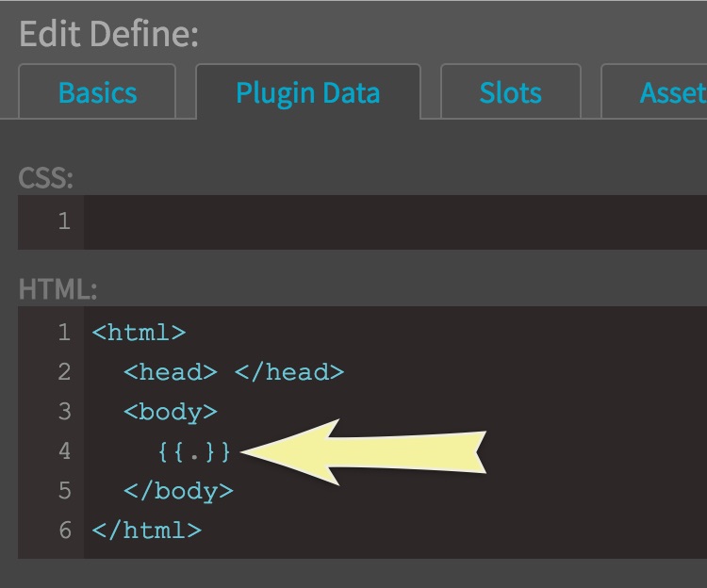Select line number 2 in HTML gutter
Screen dimensions: 707x588
pos(64,372)
